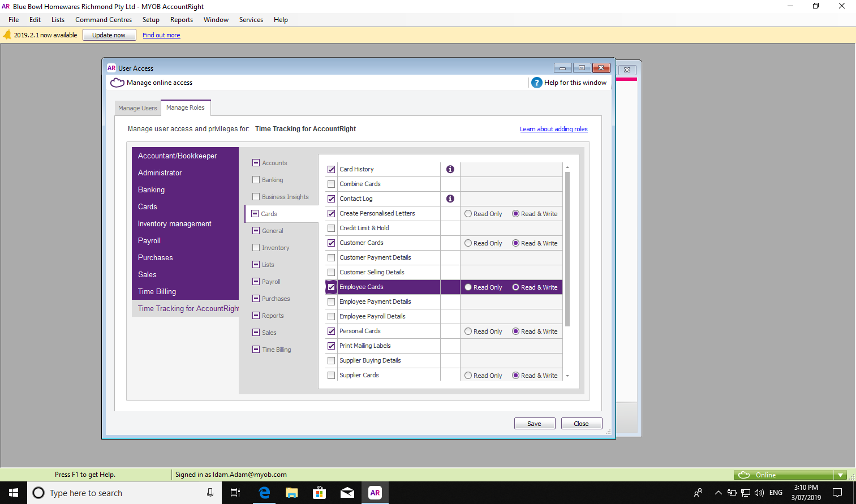Click the Contact Log info icon

[x=450, y=199]
